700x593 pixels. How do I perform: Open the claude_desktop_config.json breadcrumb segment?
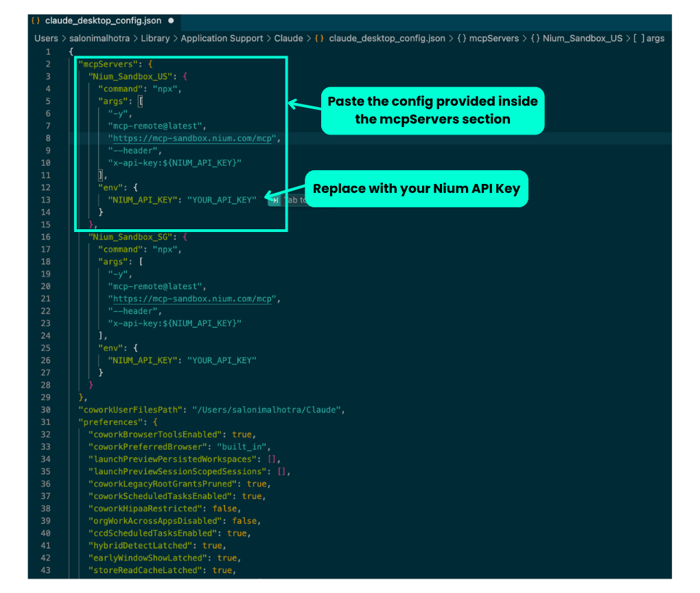387,38
